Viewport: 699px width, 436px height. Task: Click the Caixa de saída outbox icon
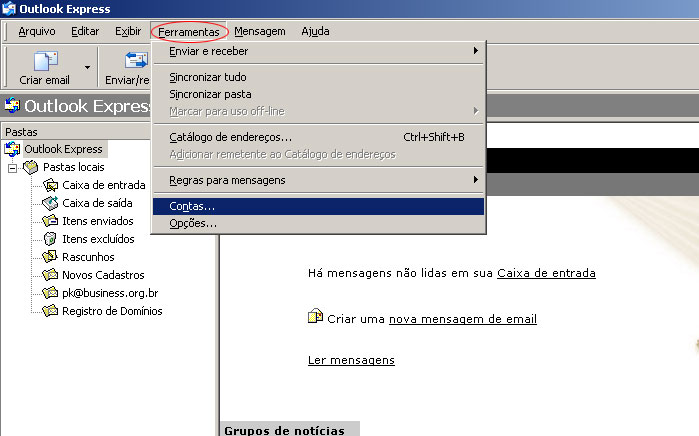(x=50, y=203)
